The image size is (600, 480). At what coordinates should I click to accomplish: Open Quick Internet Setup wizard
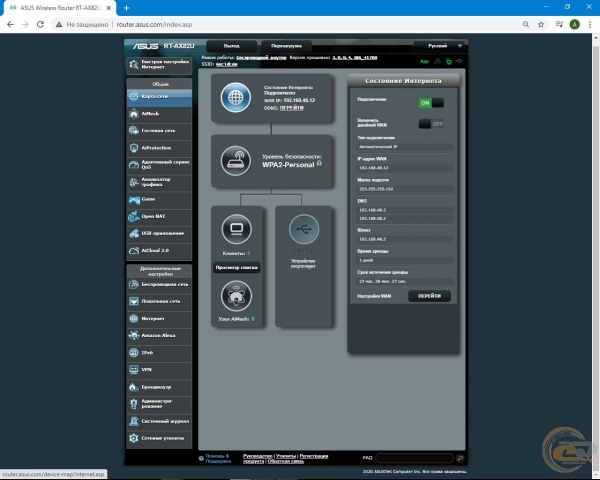pyautogui.click(x=159, y=65)
